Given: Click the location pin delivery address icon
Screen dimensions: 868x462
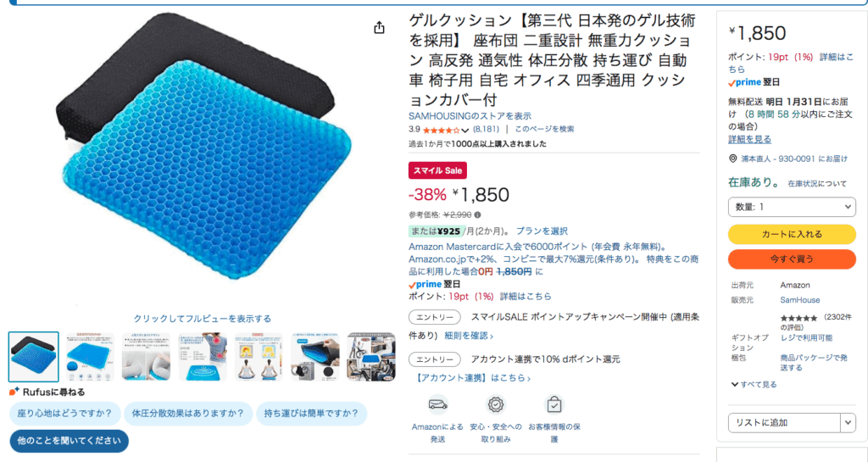Looking at the screenshot, I should 732,159.
